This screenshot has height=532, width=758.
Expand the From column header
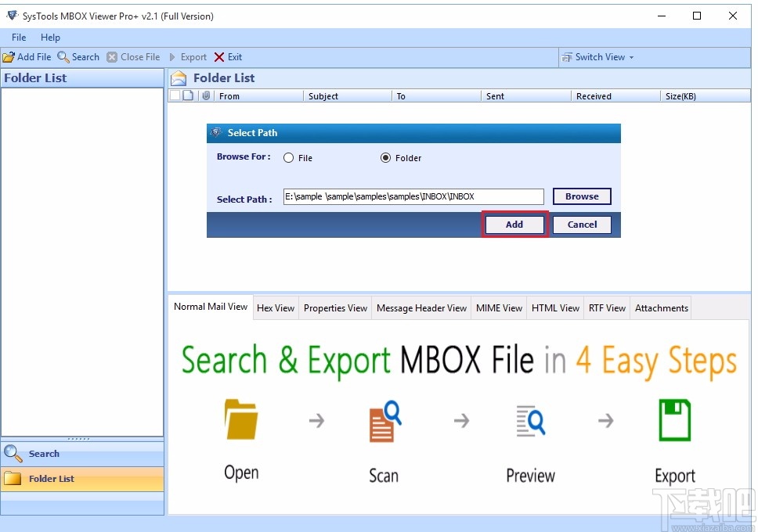(x=229, y=95)
